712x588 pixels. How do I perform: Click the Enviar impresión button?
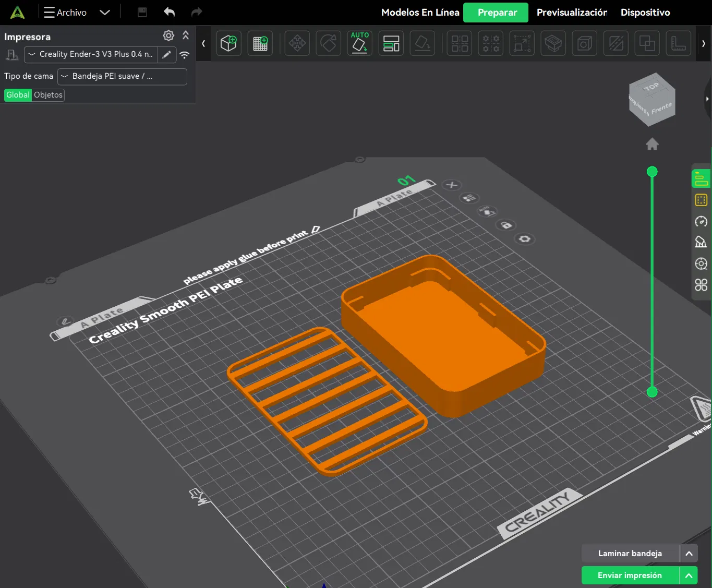tap(630, 575)
